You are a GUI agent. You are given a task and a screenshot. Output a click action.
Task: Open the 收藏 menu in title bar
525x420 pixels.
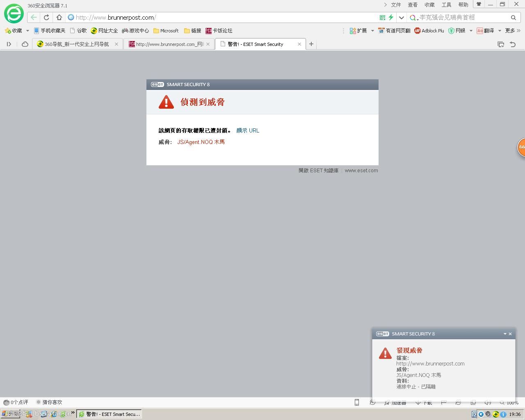pyautogui.click(x=429, y=5)
